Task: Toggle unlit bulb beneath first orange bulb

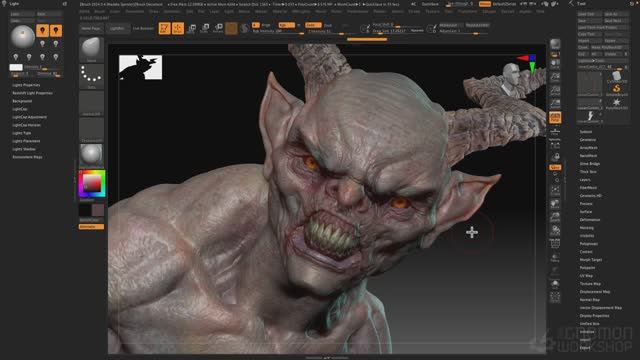Action: click(x=42, y=43)
